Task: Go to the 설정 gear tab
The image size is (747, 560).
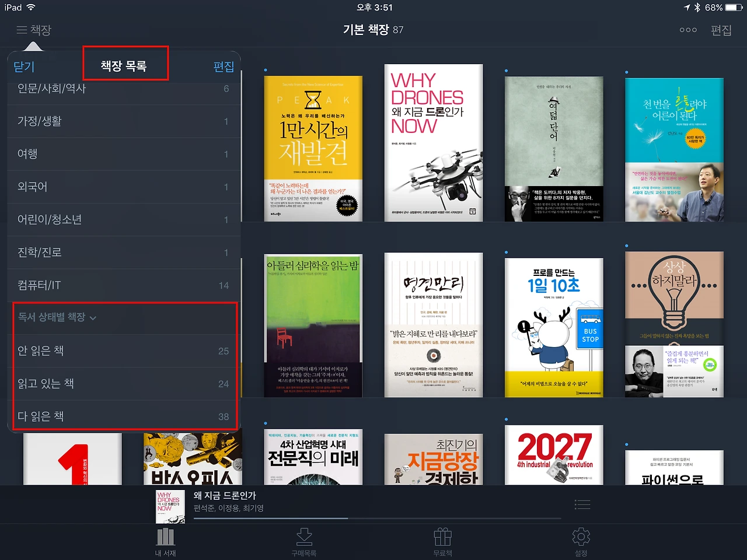Action: tap(581, 542)
